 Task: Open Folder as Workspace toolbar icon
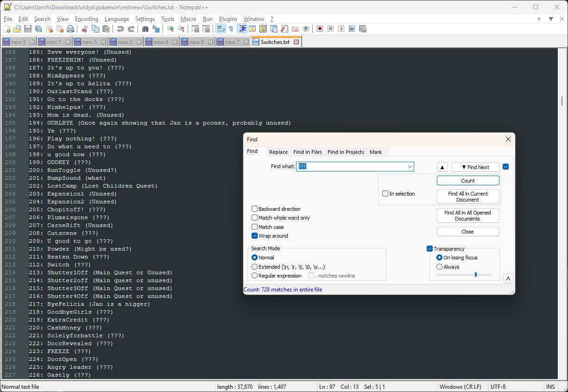pyautogui.click(x=295, y=29)
